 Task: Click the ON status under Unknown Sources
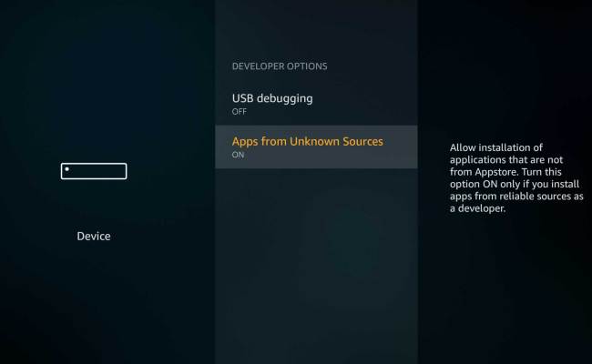[x=238, y=155]
